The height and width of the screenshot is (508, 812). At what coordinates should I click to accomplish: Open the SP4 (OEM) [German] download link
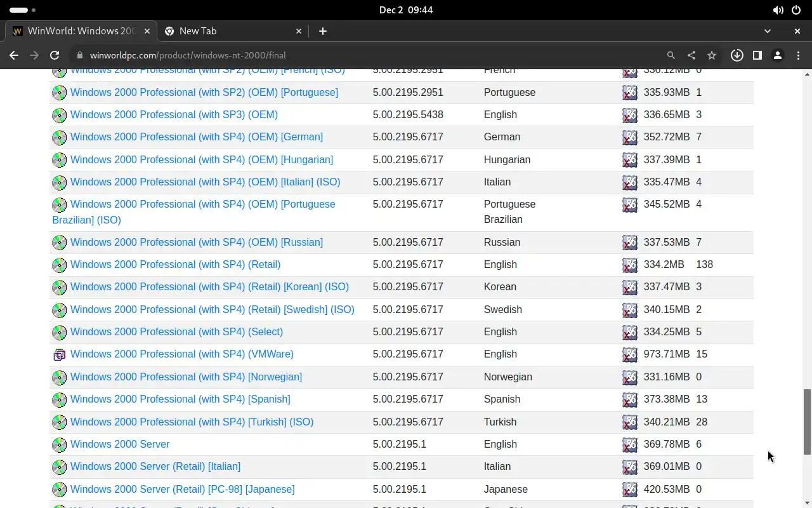point(197,137)
